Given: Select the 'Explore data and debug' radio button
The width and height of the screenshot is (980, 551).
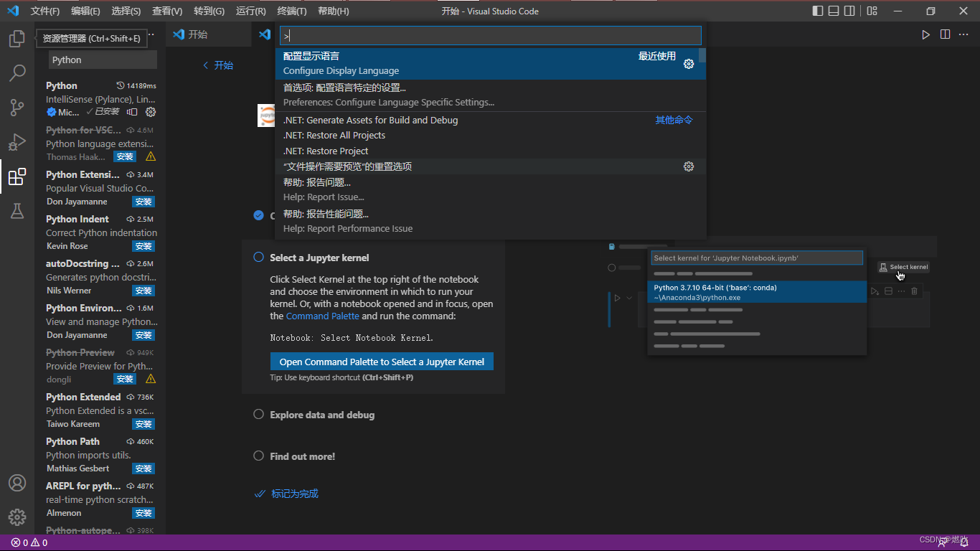Looking at the screenshot, I should [x=258, y=415].
